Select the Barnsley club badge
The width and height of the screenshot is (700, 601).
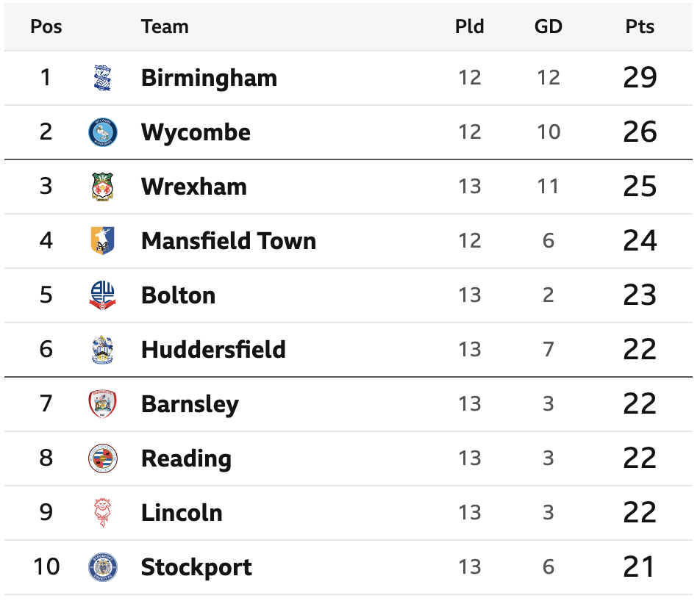(x=103, y=404)
